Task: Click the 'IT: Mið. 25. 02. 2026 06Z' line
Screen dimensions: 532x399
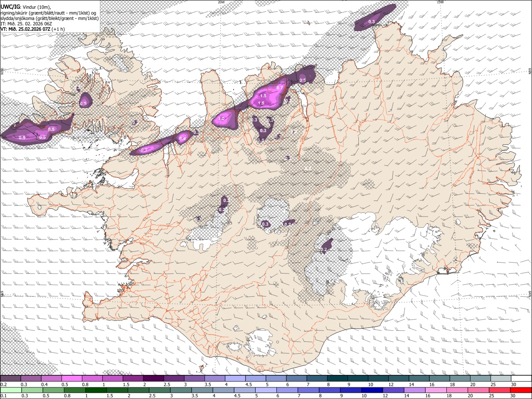Action: click(x=26, y=24)
